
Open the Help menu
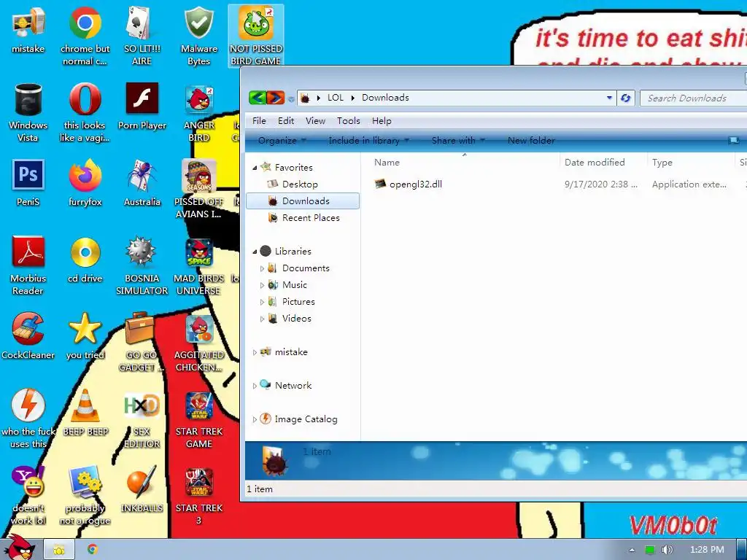(382, 121)
